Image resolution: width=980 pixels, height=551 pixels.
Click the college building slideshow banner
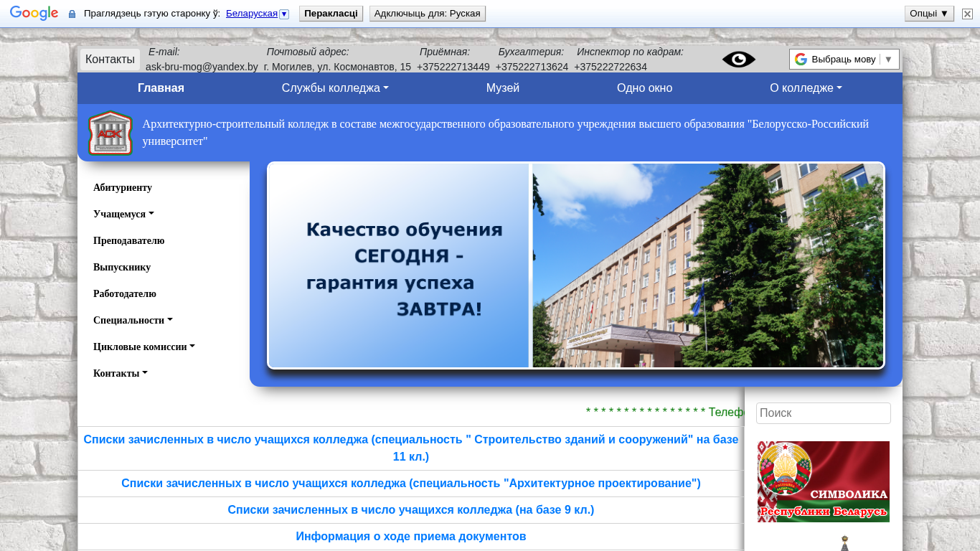[x=576, y=265]
